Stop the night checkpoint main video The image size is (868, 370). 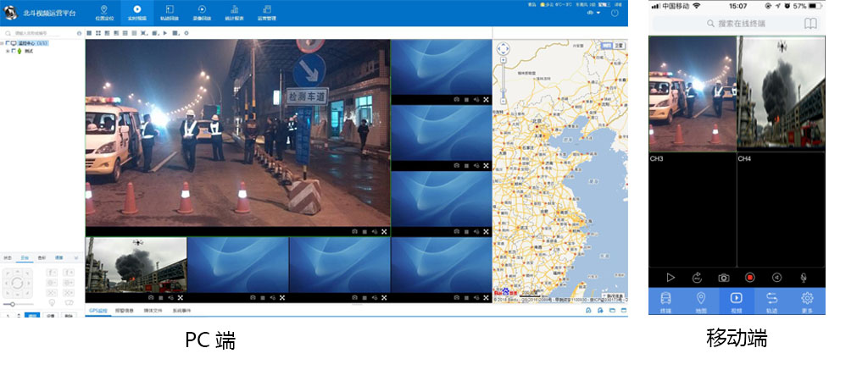click(364, 232)
